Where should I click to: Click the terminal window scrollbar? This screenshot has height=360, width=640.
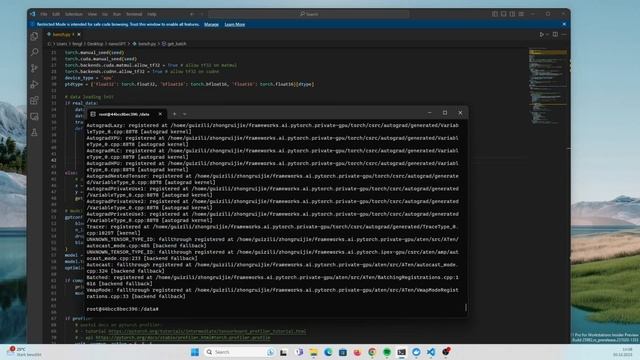466,307
